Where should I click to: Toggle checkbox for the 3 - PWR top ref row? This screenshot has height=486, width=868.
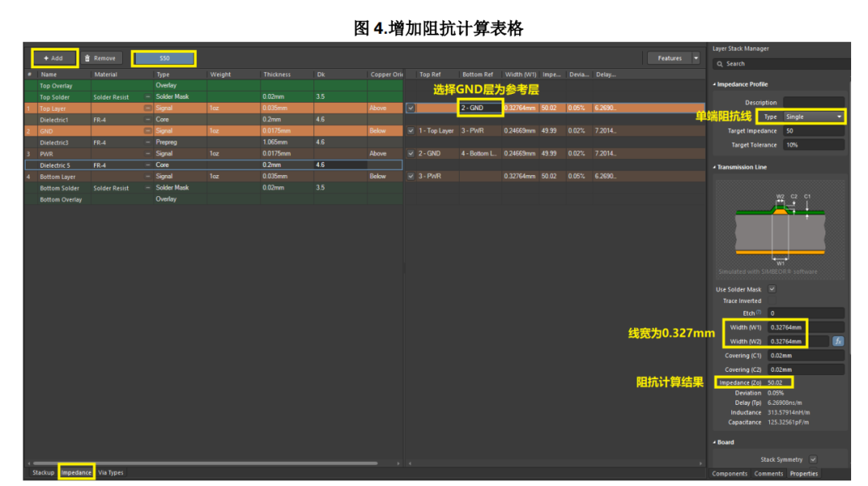(411, 177)
